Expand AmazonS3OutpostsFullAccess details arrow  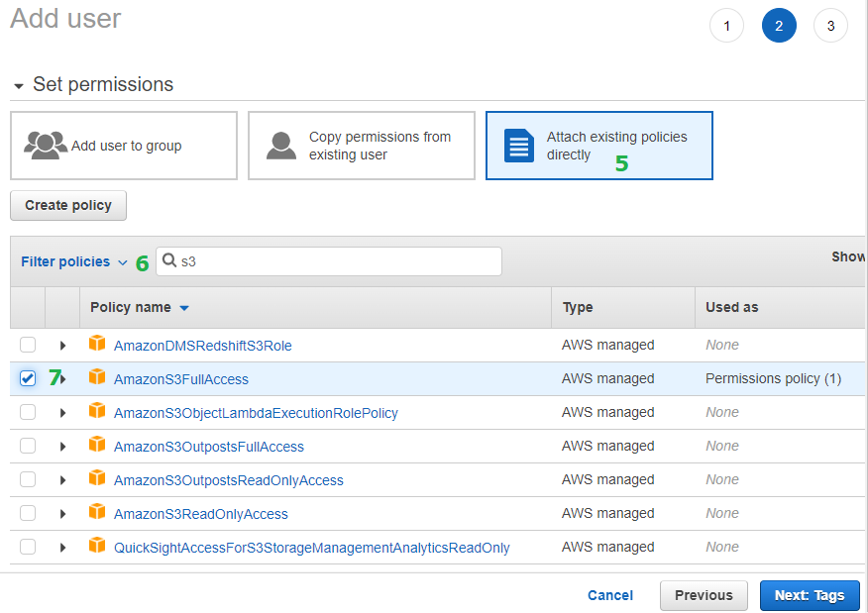click(x=62, y=447)
